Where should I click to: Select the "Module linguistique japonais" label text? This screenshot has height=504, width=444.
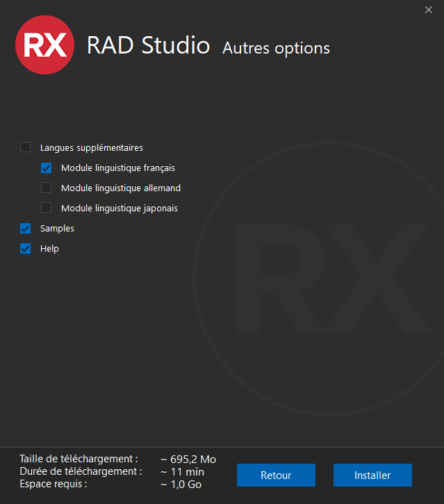point(120,208)
